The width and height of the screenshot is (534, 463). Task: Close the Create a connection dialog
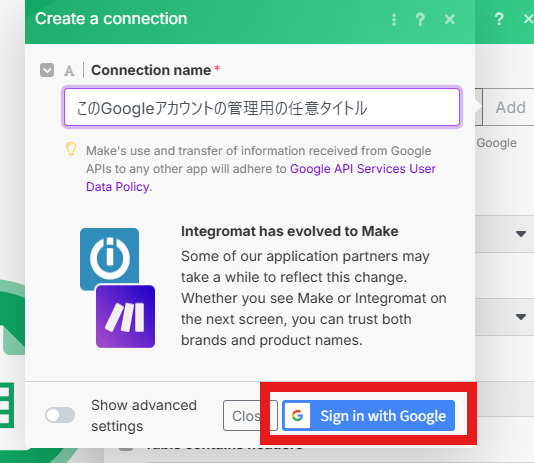click(450, 19)
